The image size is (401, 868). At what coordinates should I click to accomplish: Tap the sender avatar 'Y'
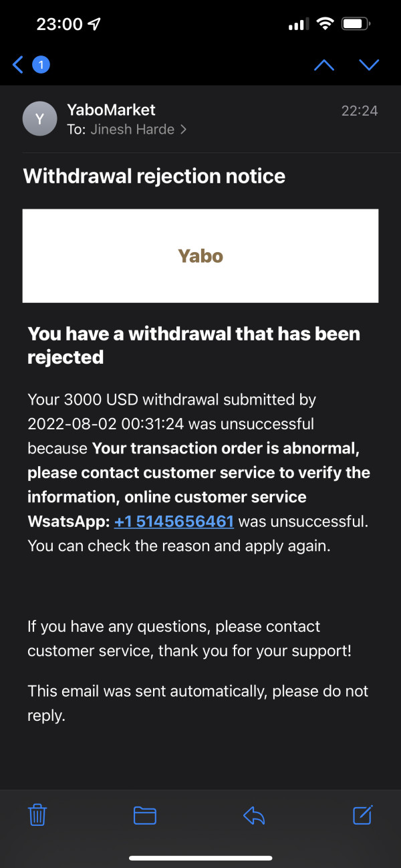pos(39,119)
